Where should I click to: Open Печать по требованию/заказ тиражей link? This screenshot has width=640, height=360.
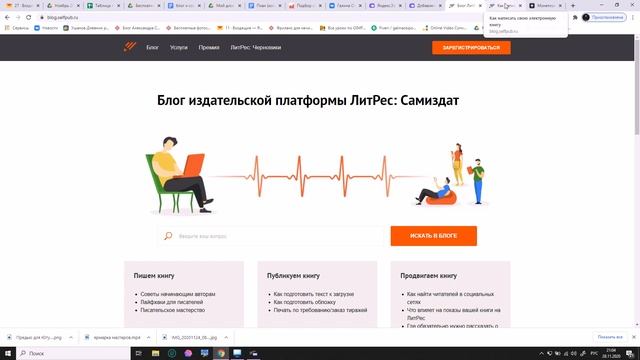point(320,310)
